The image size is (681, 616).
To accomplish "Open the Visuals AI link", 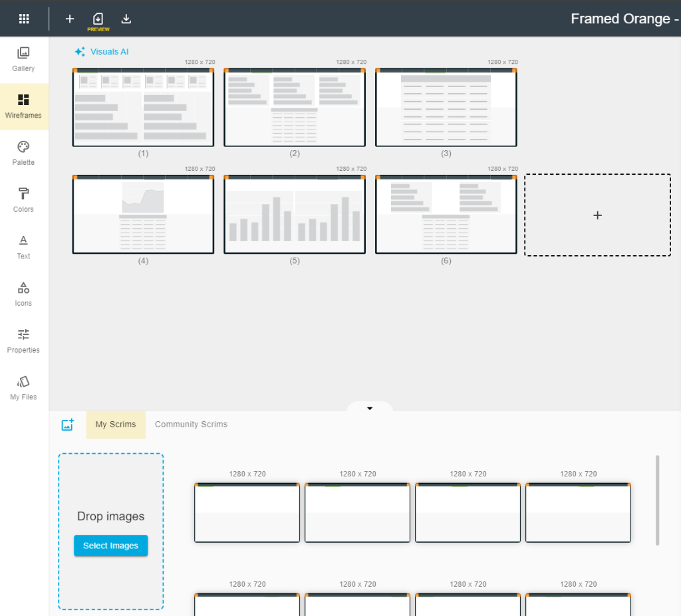I will 110,52.
